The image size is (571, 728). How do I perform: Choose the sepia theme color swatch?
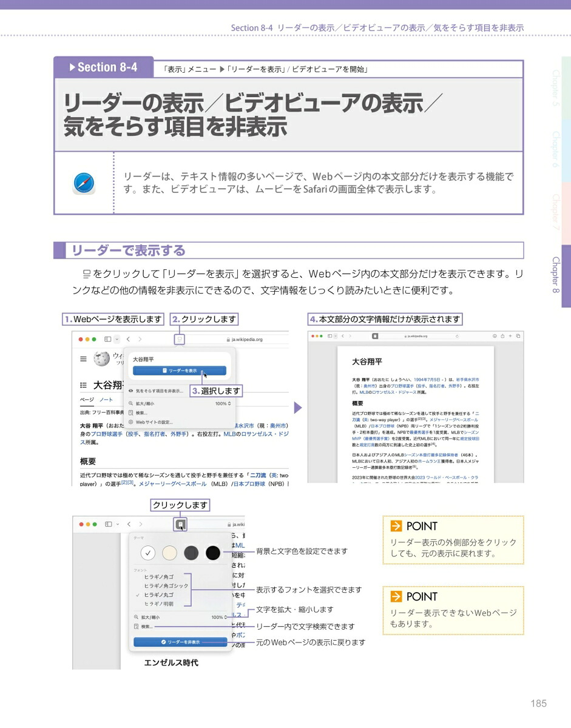click(x=170, y=553)
